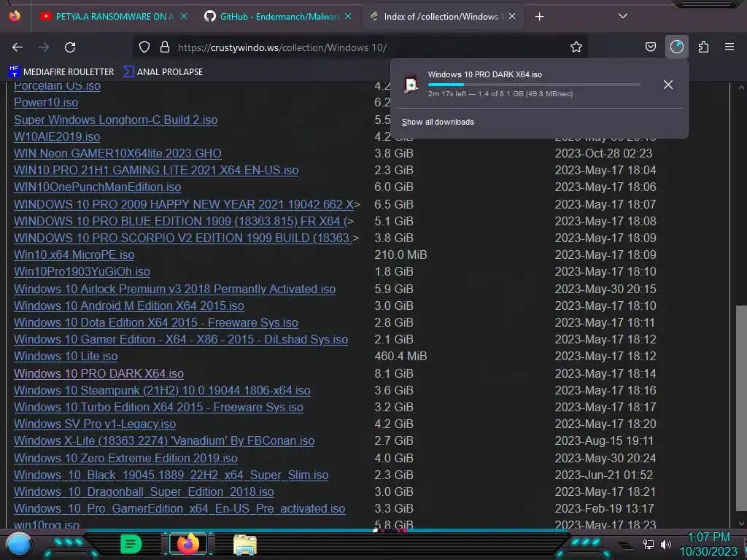747x560 pixels.
Task: Switch to the GitHub Endermanch tab
Action: coord(278,17)
